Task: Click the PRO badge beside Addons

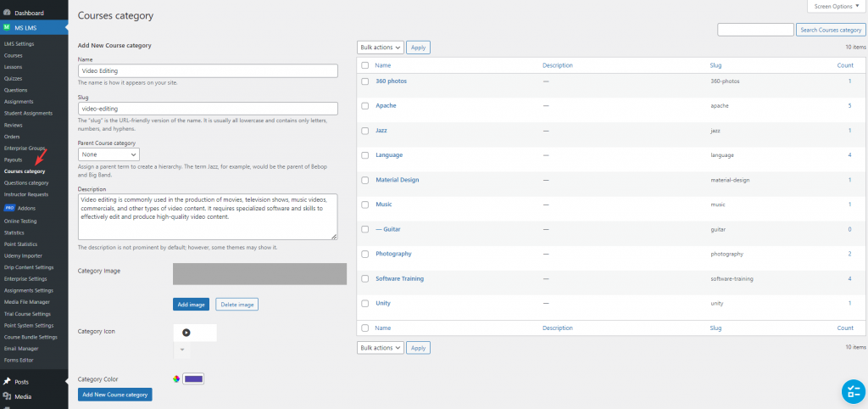Action: point(8,209)
